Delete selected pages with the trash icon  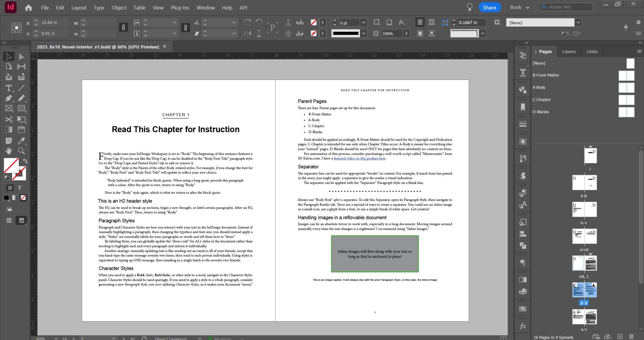631,336
